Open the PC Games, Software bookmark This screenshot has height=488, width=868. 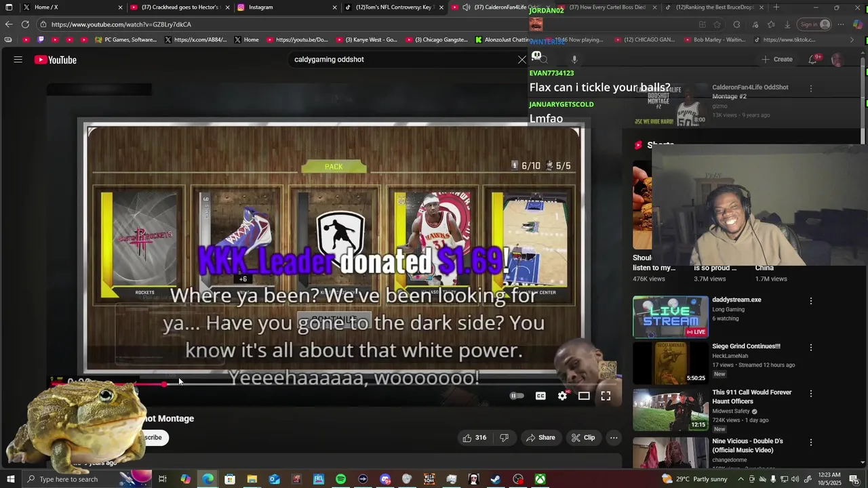[x=126, y=40]
